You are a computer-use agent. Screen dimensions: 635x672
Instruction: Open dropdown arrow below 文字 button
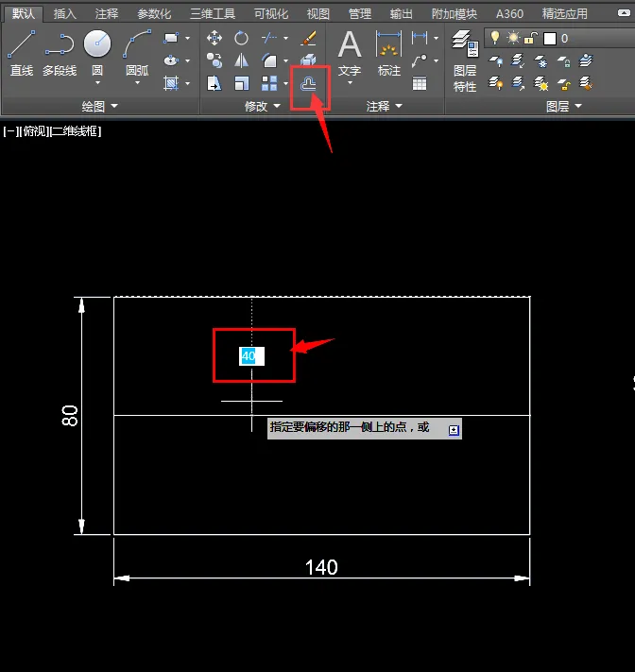(350, 83)
